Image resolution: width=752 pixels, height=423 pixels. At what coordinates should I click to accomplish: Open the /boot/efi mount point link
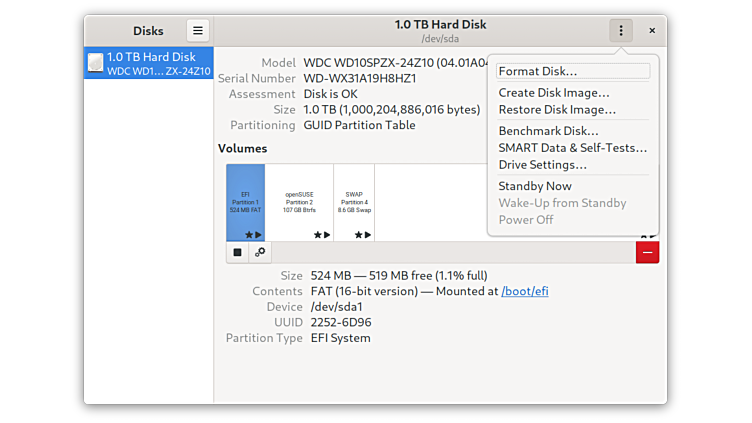click(524, 291)
